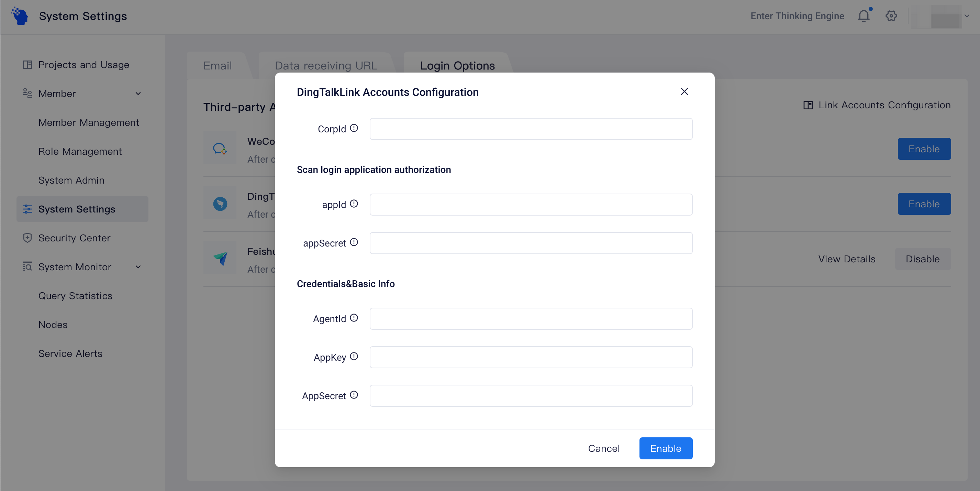Focus the AppKey input field
The width and height of the screenshot is (980, 491).
531,357
